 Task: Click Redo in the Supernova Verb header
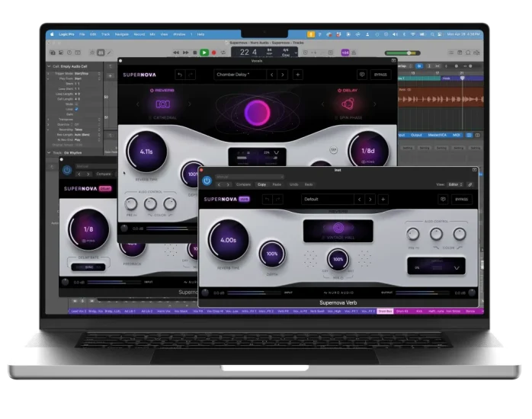309,184
